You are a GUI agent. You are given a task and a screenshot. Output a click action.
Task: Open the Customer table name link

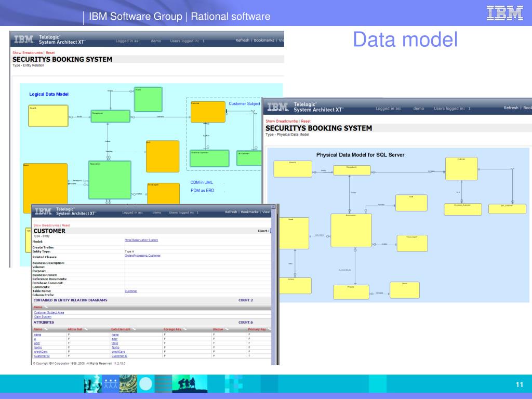coord(131,291)
